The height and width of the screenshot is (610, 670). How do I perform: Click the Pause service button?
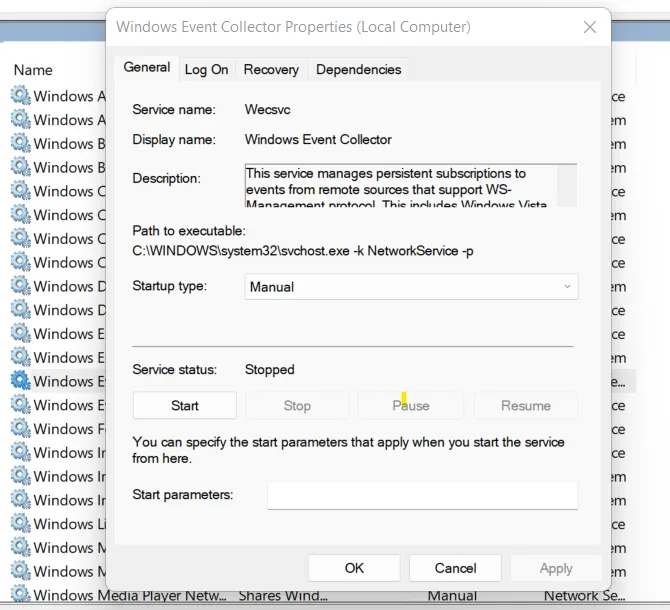411,405
